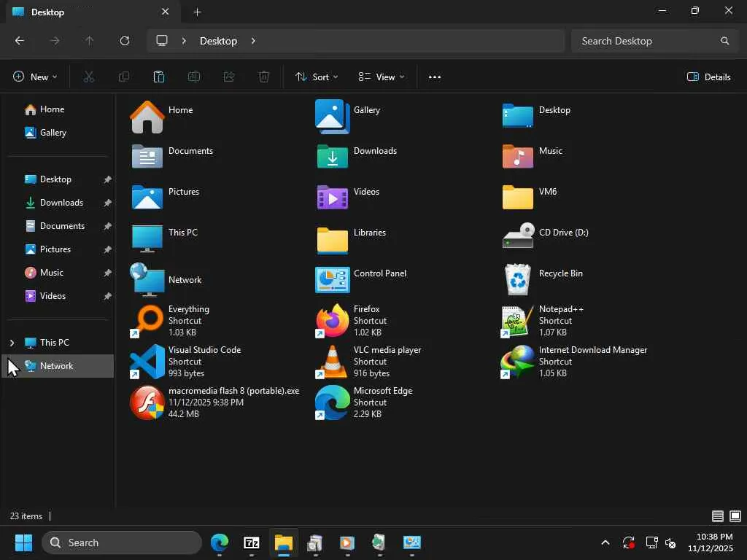Click the Desktop tab title
Image resolution: width=747 pixels, height=560 pixels.
coord(47,12)
